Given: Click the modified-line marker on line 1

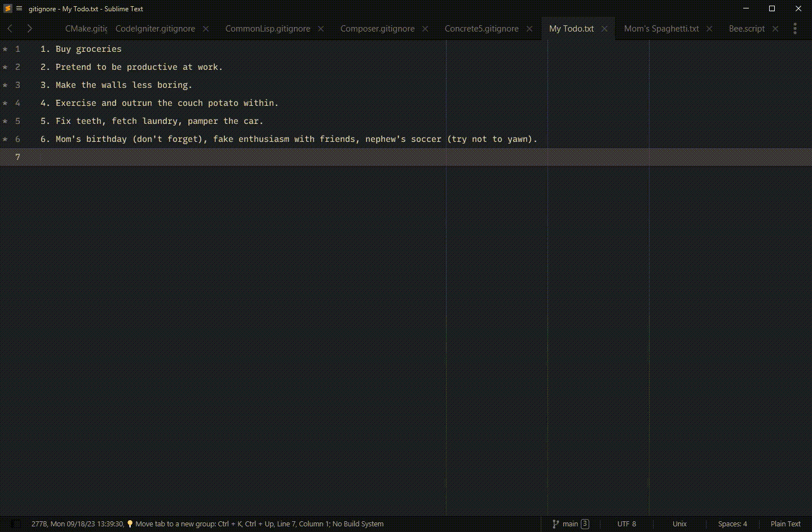Looking at the screenshot, I should point(5,49).
